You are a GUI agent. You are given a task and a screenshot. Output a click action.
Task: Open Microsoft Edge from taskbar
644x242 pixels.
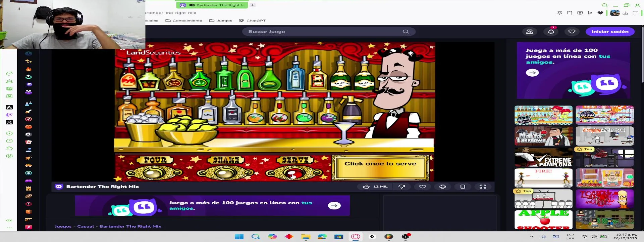322,237
